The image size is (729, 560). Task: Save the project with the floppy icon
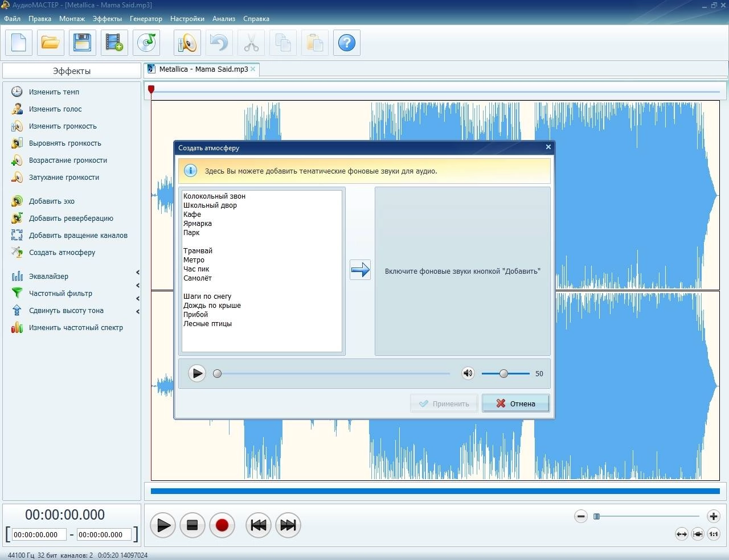(x=83, y=43)
